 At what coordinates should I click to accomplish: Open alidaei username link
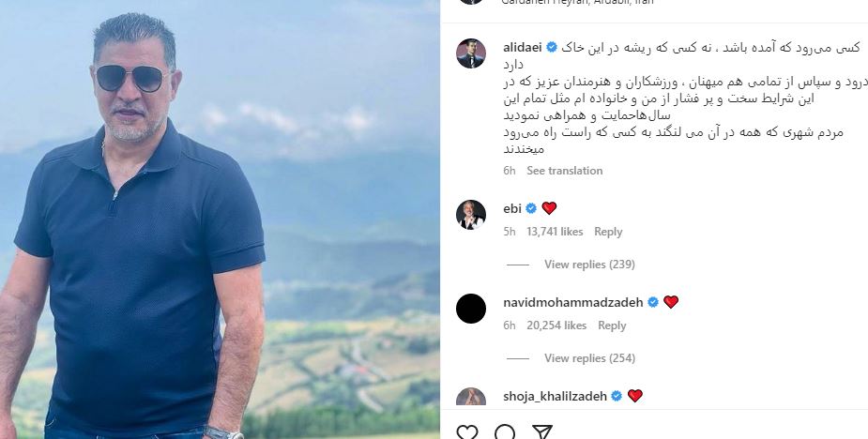tap(523, 48)
